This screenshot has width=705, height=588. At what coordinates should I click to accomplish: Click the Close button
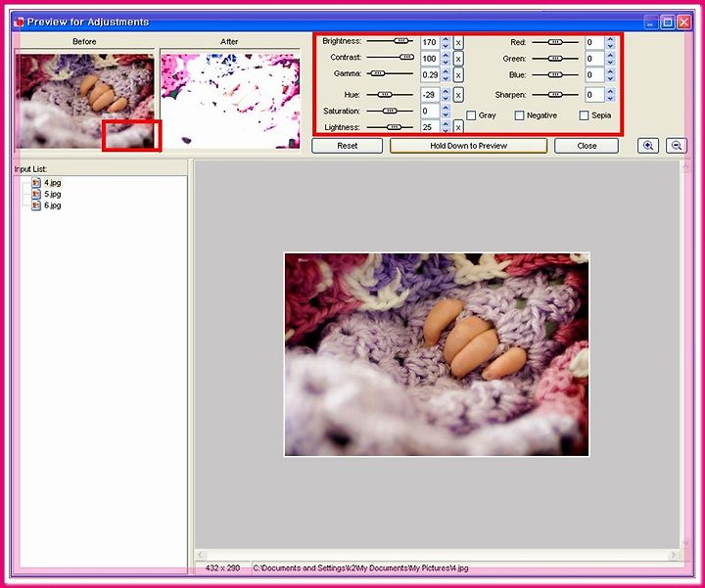coord(587,146)
